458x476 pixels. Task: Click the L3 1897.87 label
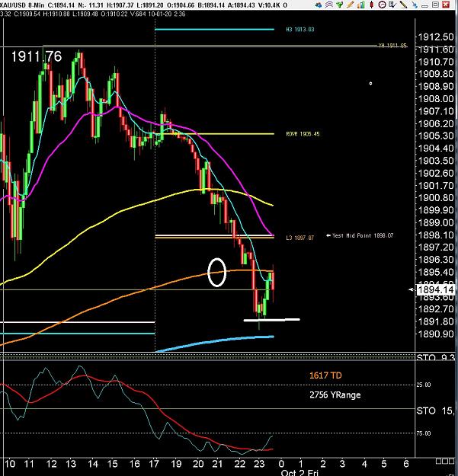[300, 238]
